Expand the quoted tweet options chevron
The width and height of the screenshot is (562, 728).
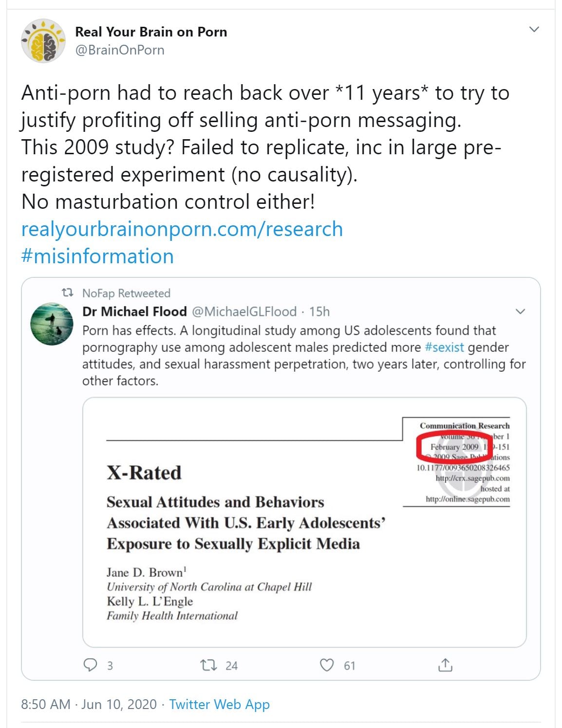pyautogui.click(x=521, y=311)
